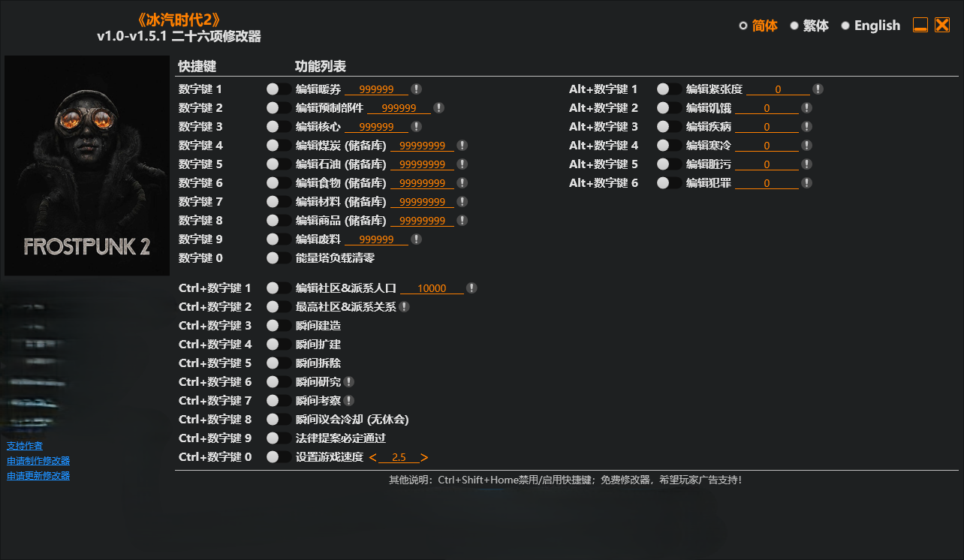Screen dimensions: 964x560
Task: Click info icon next to 编辑紧张度
Action: tap(818, 89)
